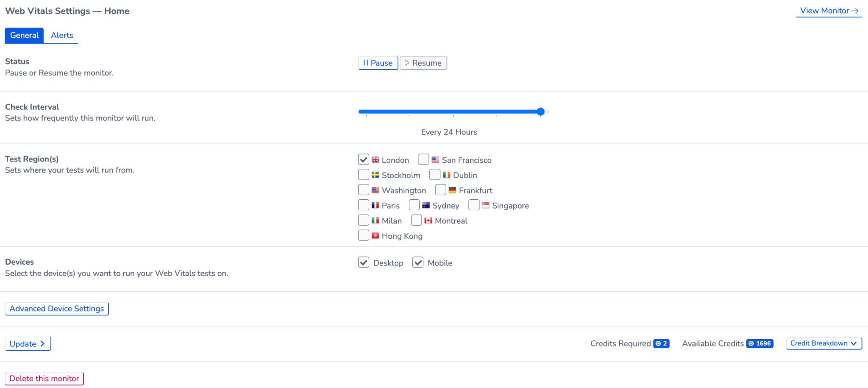
Task: Click the play icon on the Resume button
Action: tap(408, 63)
